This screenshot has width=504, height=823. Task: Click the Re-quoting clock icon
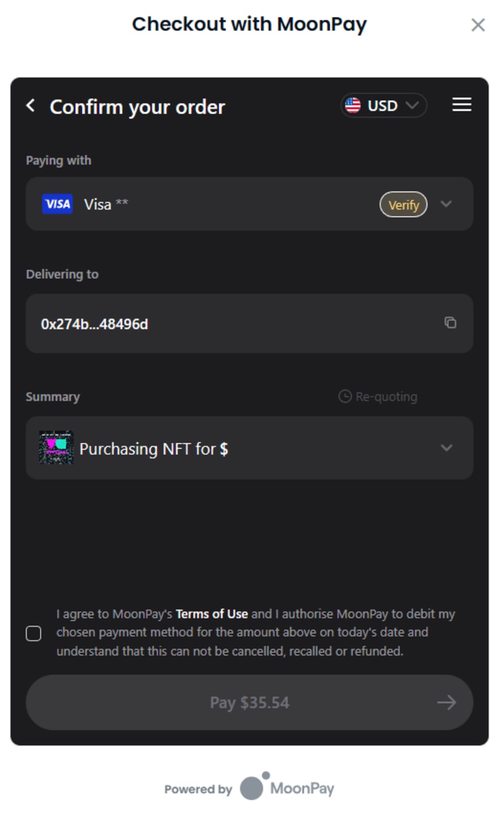click(x=345, y=396)
